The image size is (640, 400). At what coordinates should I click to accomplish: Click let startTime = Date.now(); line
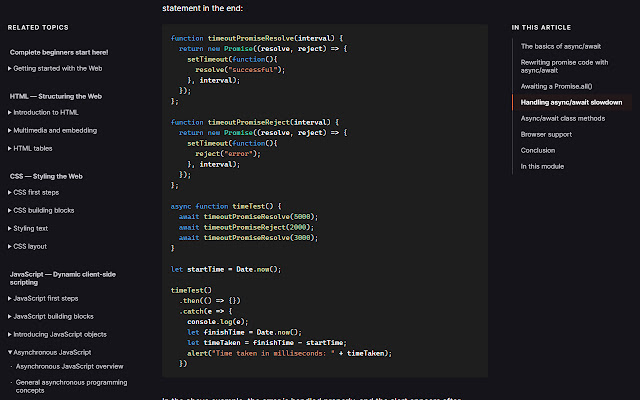click(226, 269)
